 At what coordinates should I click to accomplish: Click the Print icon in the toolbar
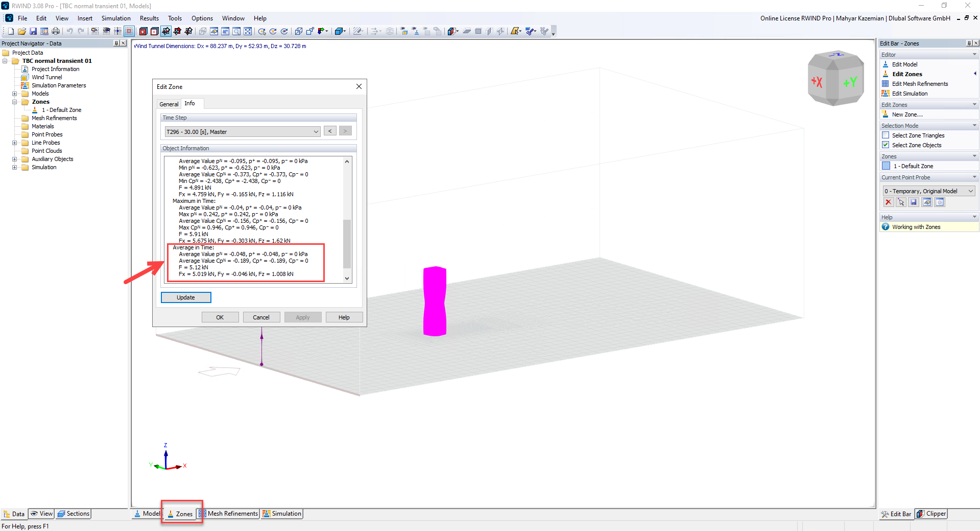coord(56,31)
